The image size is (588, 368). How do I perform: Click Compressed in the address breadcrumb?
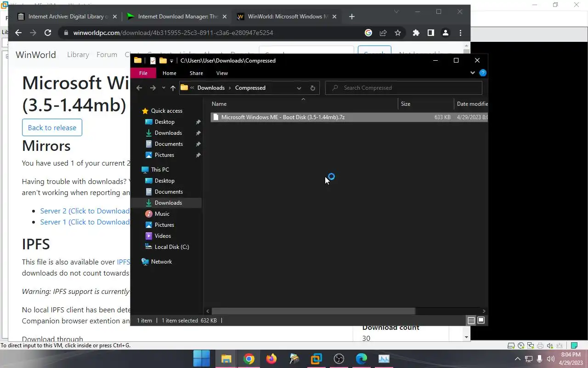click(250, 88)
